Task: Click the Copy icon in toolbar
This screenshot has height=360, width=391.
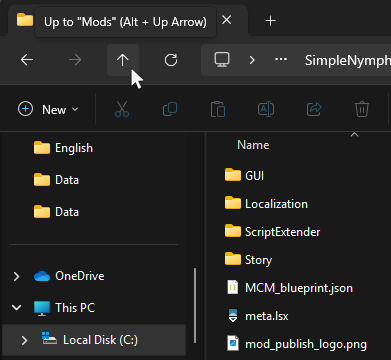Action: (x=170, y=109)
